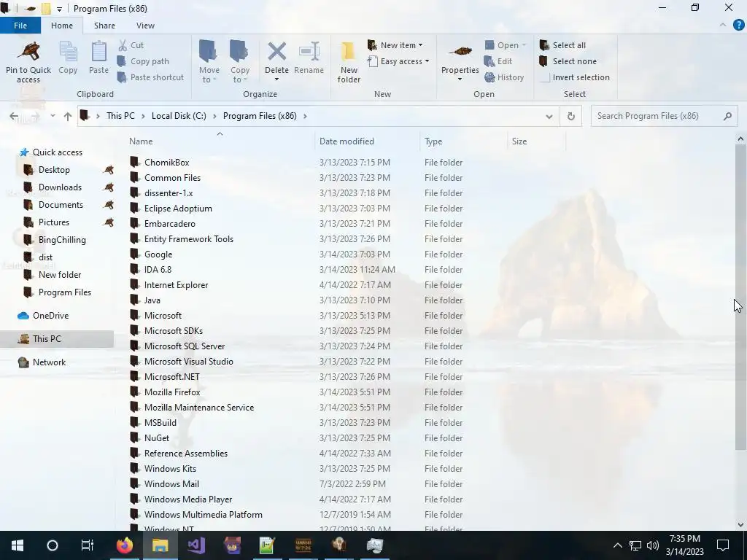Click History in ribbon

point(504,77)
